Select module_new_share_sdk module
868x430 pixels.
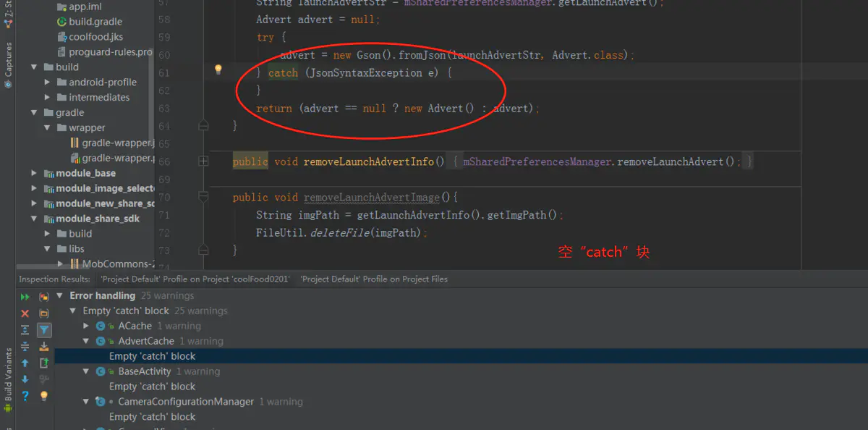pos(99,203)
